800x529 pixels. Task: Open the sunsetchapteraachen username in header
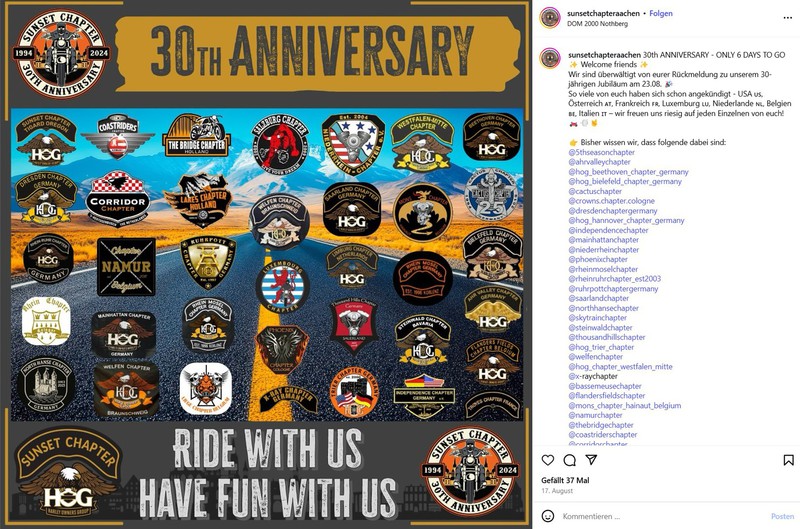coord(604,14)
